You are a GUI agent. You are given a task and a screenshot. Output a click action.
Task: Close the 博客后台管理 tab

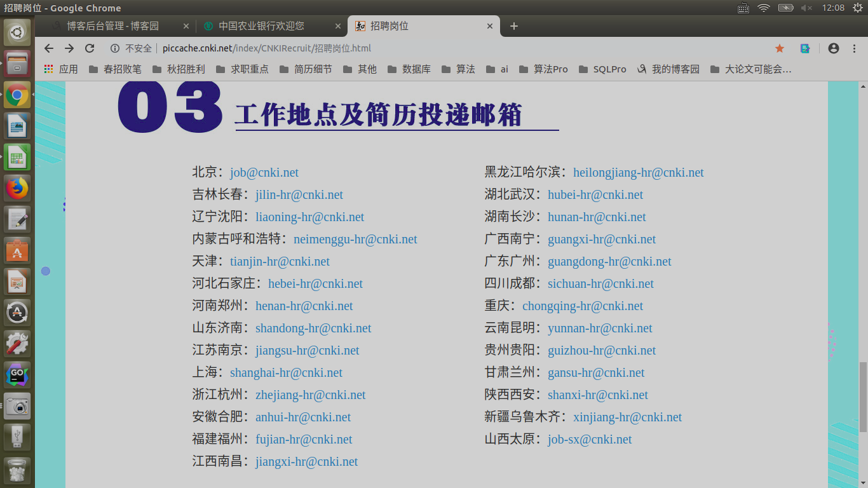(x=186, y=26)
